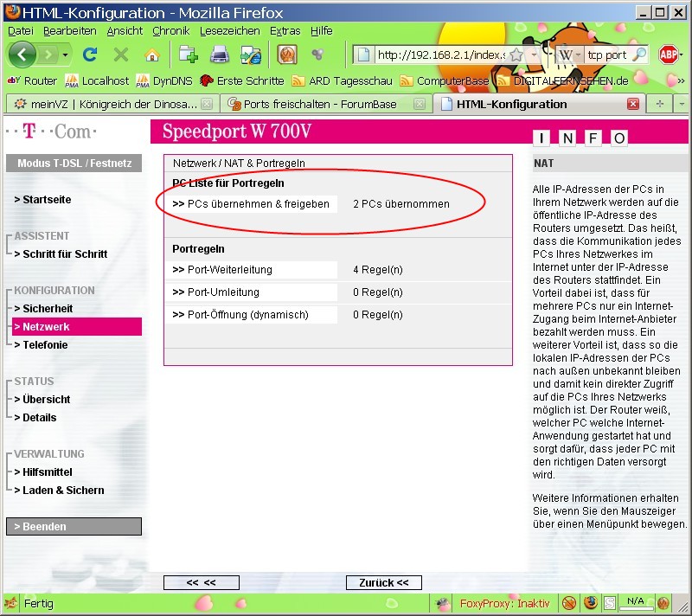Screen dimensions: 692x616
Task: Open the Localhost bookmark
Action: (97, 80)
